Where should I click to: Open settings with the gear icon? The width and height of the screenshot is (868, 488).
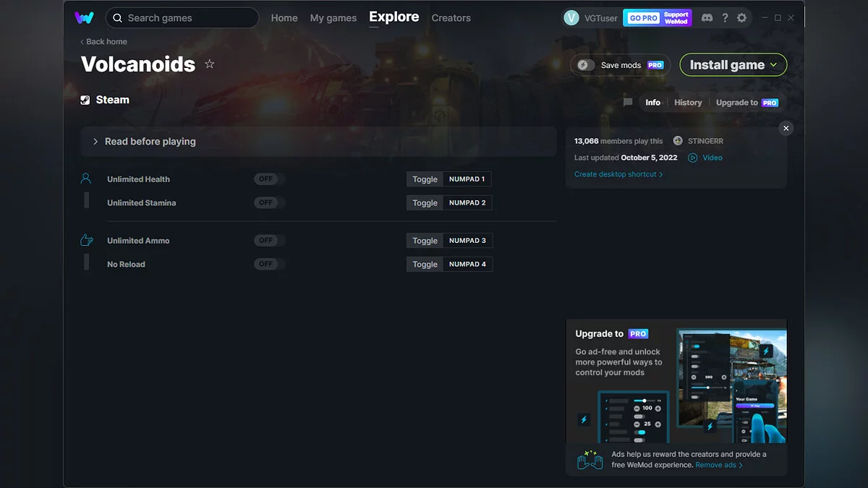click(741, 18)
